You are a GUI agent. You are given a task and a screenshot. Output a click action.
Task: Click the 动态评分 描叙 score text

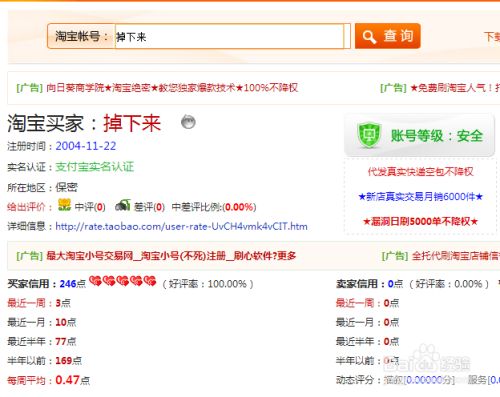419,380
